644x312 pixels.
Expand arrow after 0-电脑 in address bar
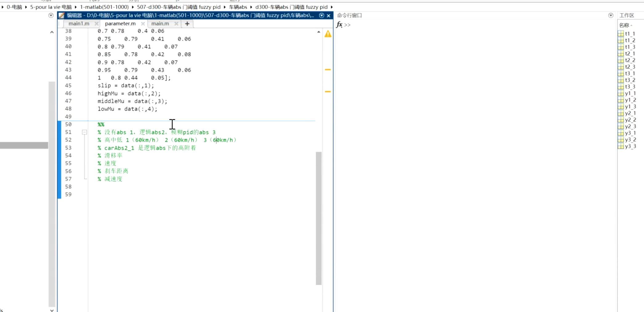(26, 7)
